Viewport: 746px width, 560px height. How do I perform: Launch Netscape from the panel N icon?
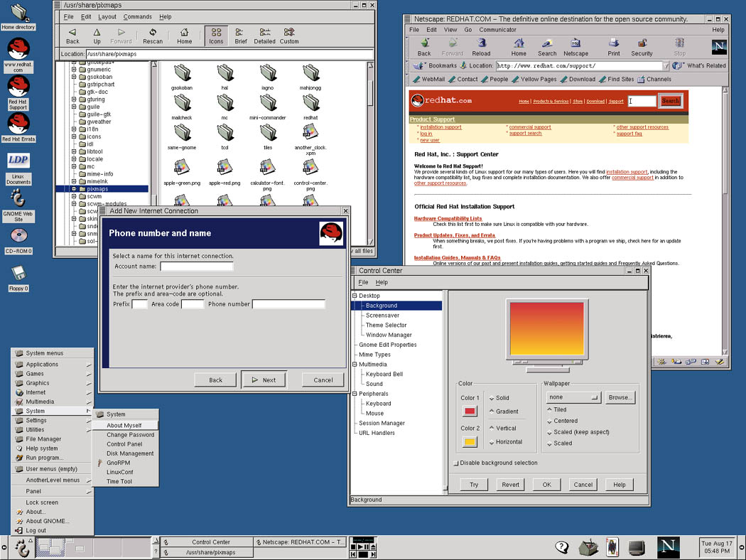coord(668,547)
